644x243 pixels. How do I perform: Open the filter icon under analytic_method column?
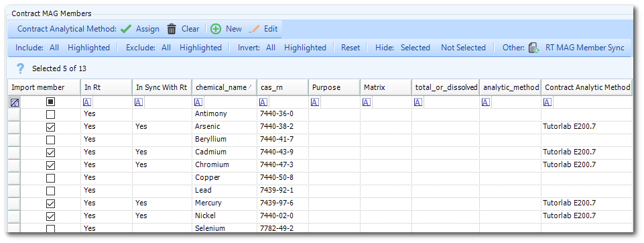pyautogui.click(x=486, y=102)
